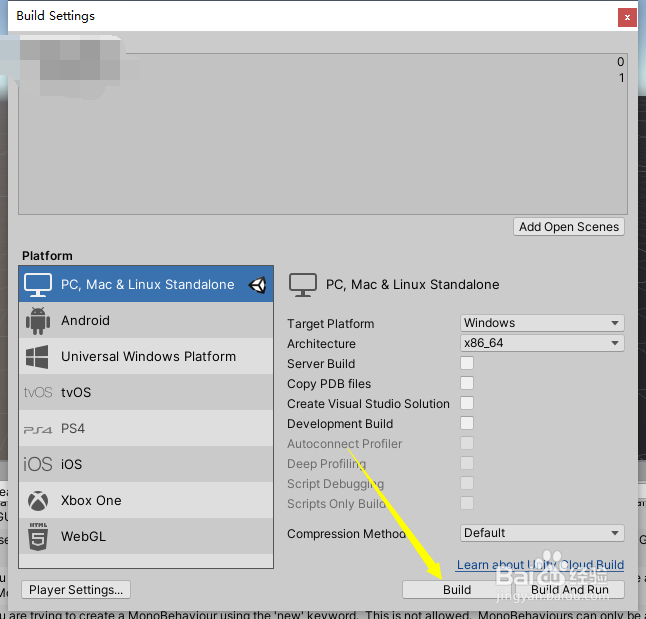This screenshot has height=619, width=646.
Task: Toggle Autoconnect Profiler checkbox
Action: (467, 443)
